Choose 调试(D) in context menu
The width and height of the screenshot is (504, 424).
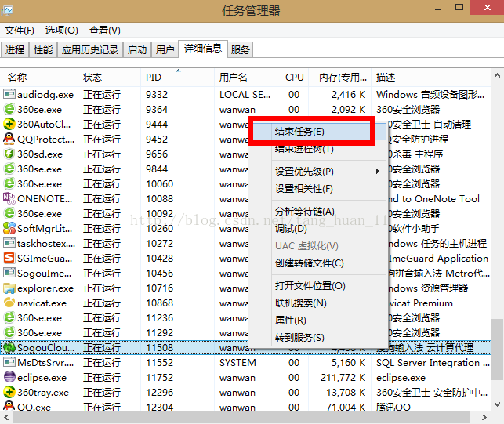tap(329, 229)
